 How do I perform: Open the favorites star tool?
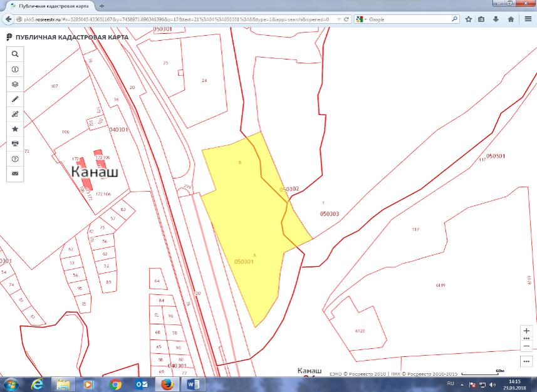pyautogui.click(x=15, y=129)
